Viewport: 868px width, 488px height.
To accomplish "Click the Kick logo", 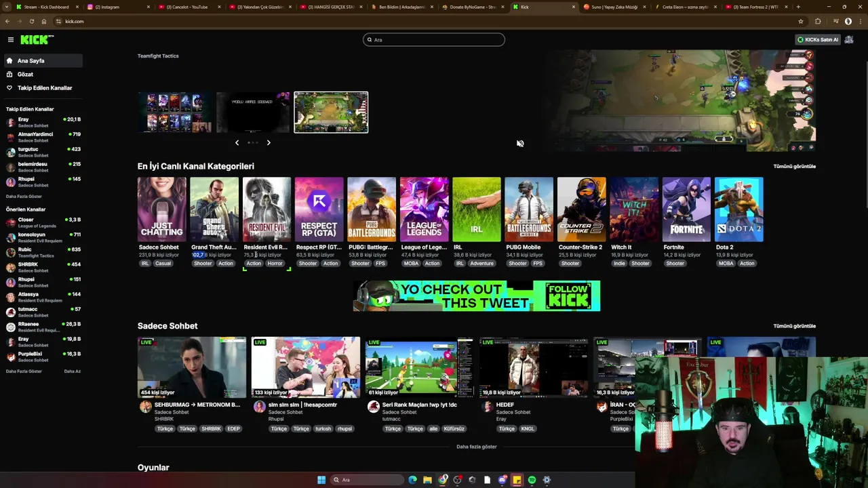I will coord(37,40).
